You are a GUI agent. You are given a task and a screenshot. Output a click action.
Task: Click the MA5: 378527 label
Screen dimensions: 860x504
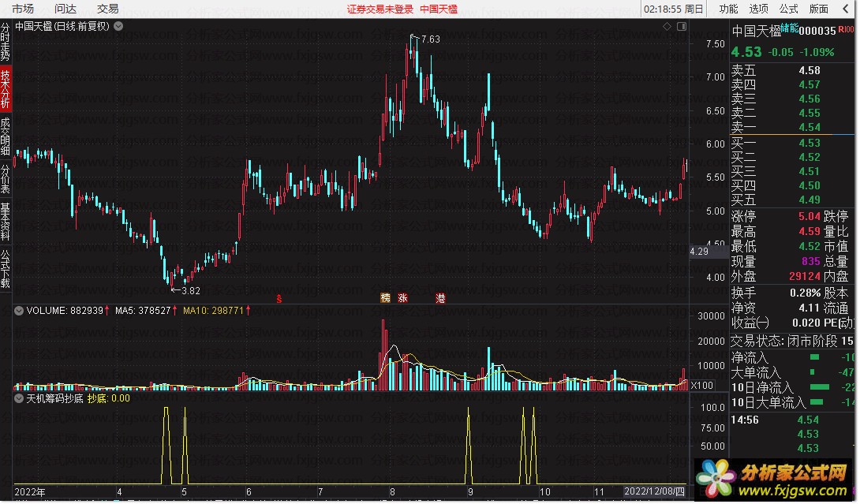pos(143,311)
